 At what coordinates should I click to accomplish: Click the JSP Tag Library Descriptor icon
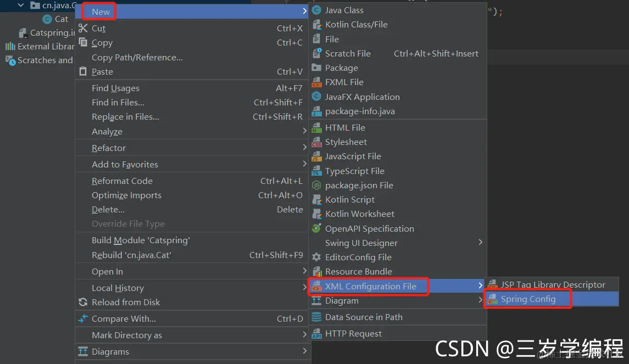(492, 284)
